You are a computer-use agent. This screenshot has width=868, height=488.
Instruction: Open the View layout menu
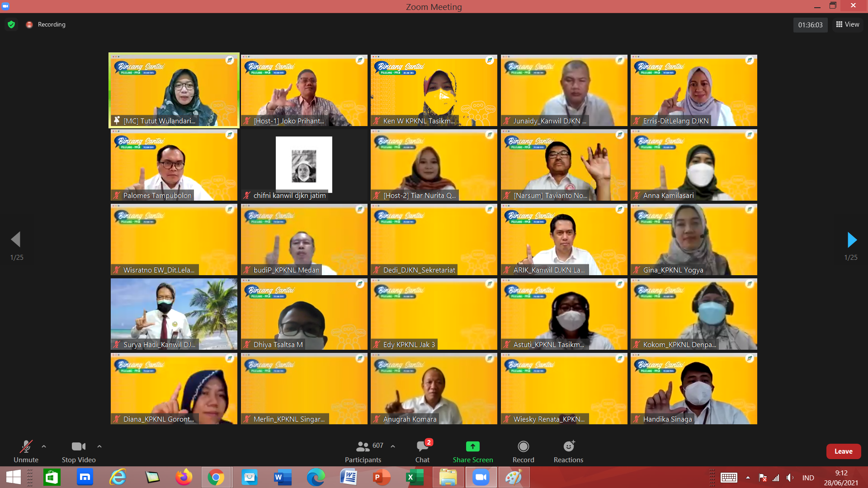coord(848,24)
